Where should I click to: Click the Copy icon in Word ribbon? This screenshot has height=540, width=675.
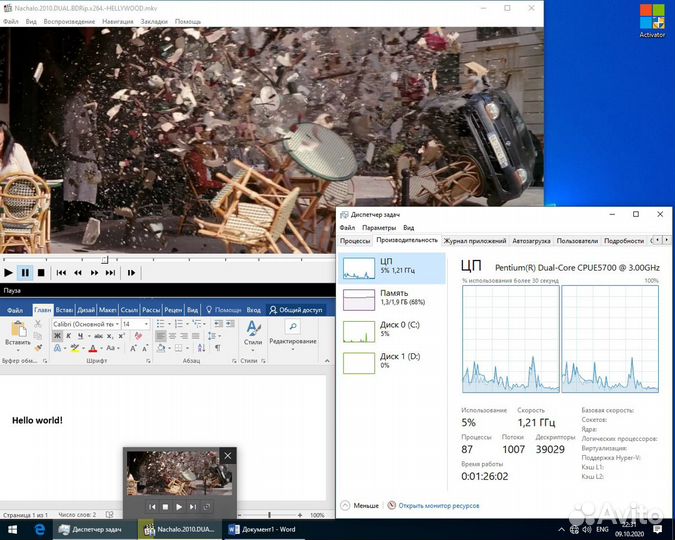(38, 335)
